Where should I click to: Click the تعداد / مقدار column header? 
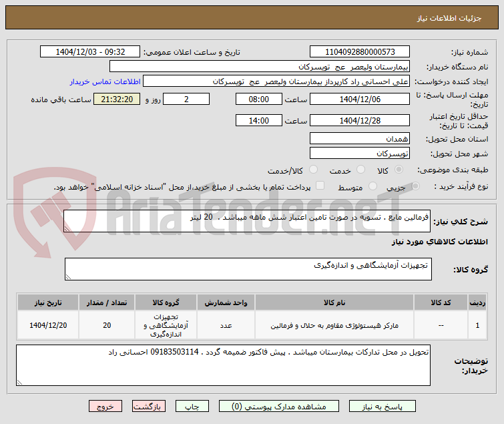pos(107,302)
